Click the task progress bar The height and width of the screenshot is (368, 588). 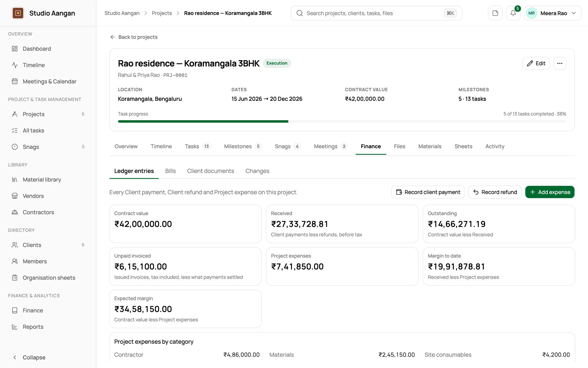[342, 121]
